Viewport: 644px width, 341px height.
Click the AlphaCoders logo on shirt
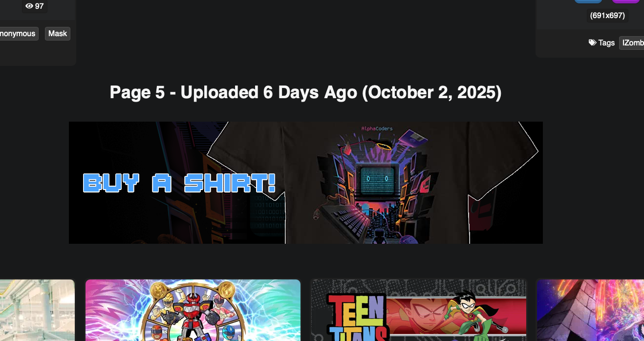pos(377,128)
